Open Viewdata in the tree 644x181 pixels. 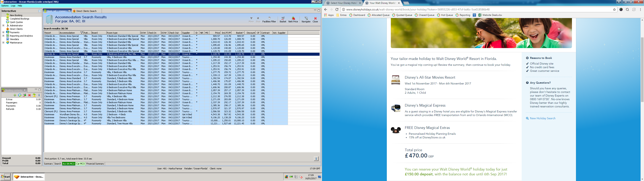click(14, 39)
